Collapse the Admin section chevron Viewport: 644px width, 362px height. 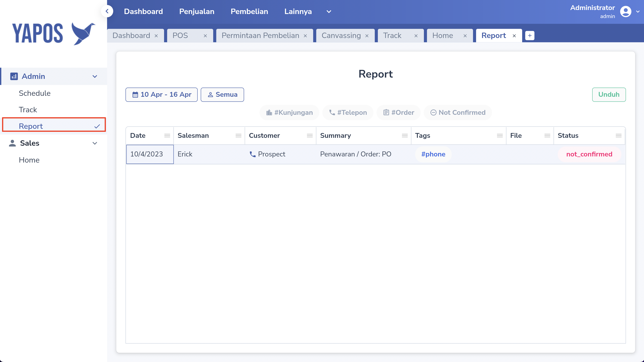tap(95, 77)
